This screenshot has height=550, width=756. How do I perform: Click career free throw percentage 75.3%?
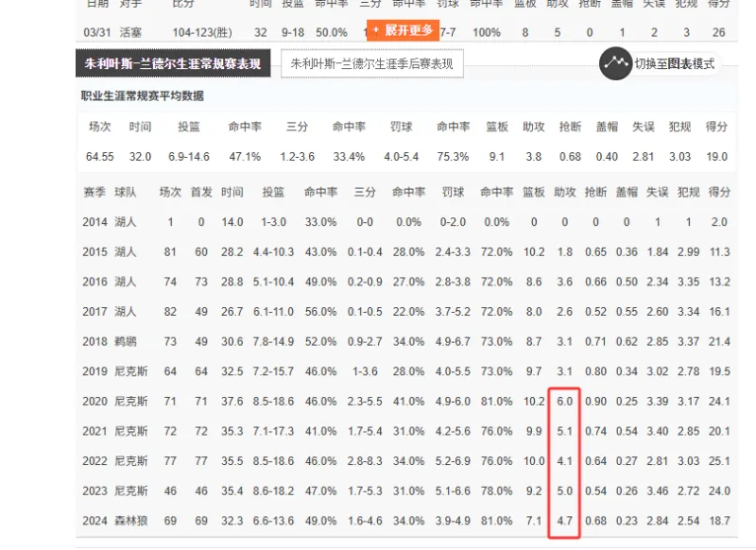pos(454,157)
